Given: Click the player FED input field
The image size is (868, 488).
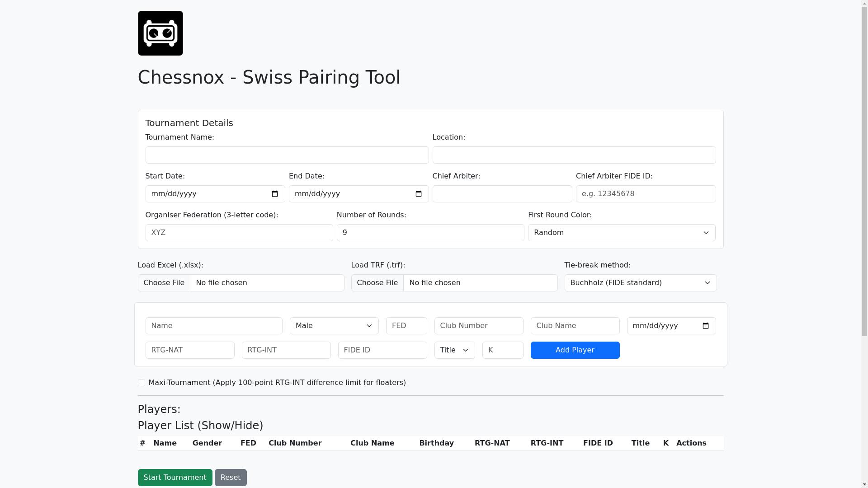Looking at the screenshot, I should pos(406,326).
